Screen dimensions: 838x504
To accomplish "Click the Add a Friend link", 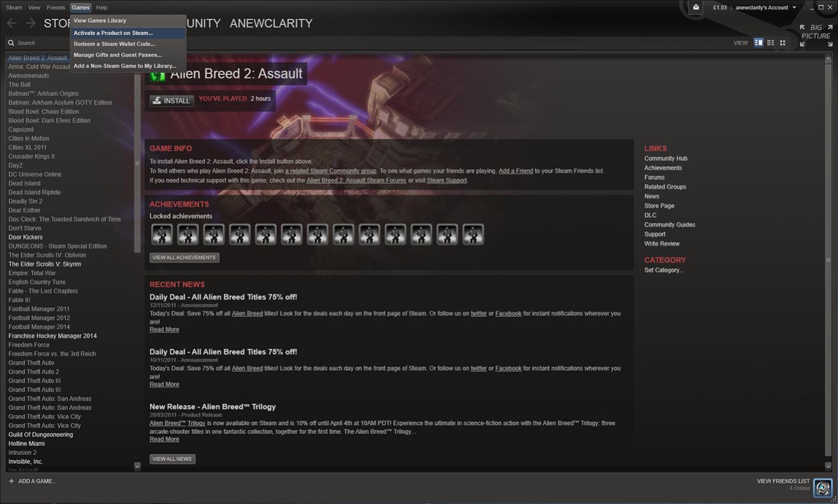I will coord(515,171).
